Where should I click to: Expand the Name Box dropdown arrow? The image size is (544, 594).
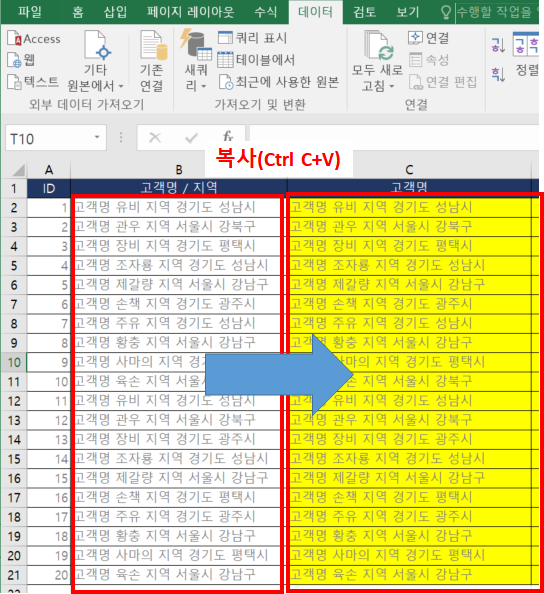click(97, 138)
